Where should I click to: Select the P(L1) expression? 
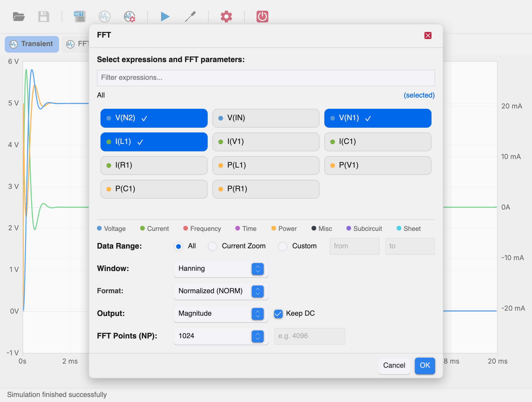pyautogui.click(x=266, y=166)
